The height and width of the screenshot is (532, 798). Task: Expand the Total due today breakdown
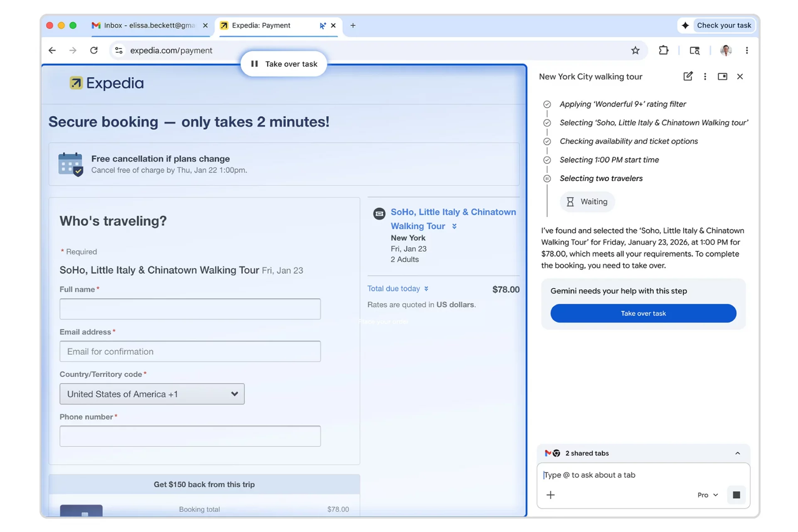coord(426,289)
